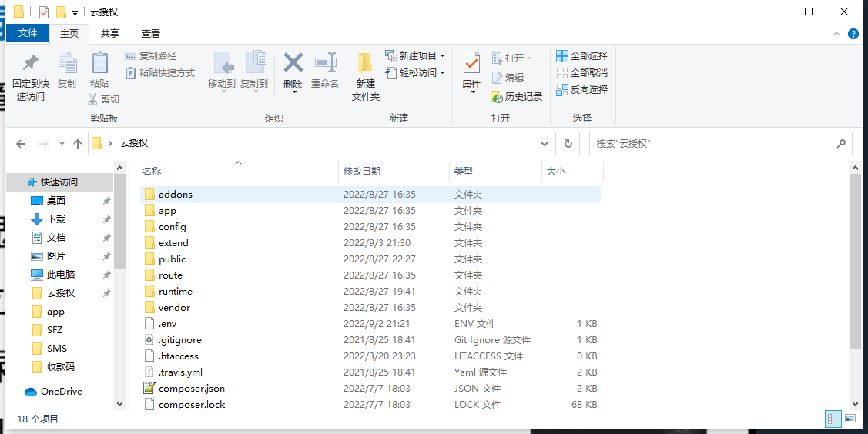
Task: Switch to large icons view toggle
Action: point(850,419)
